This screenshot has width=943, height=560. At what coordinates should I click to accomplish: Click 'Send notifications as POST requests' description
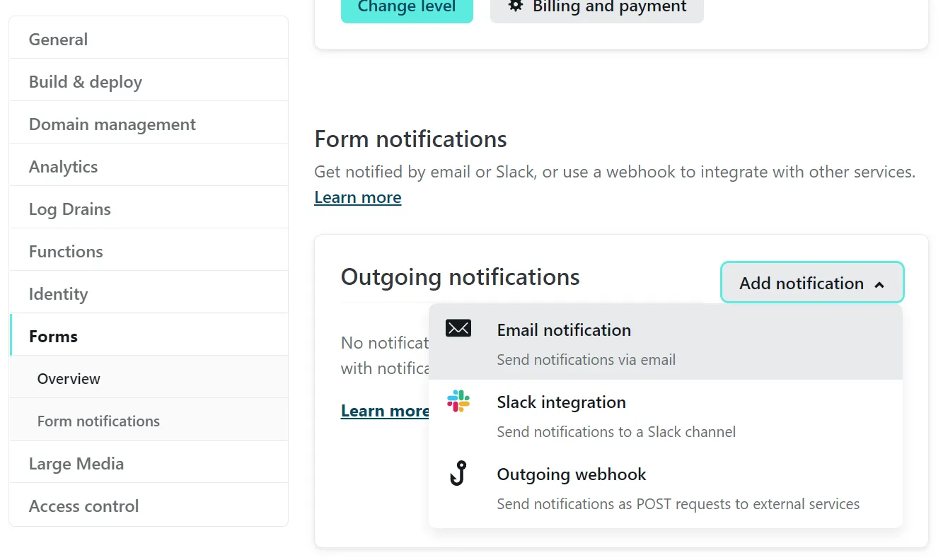tap(678, 503)
